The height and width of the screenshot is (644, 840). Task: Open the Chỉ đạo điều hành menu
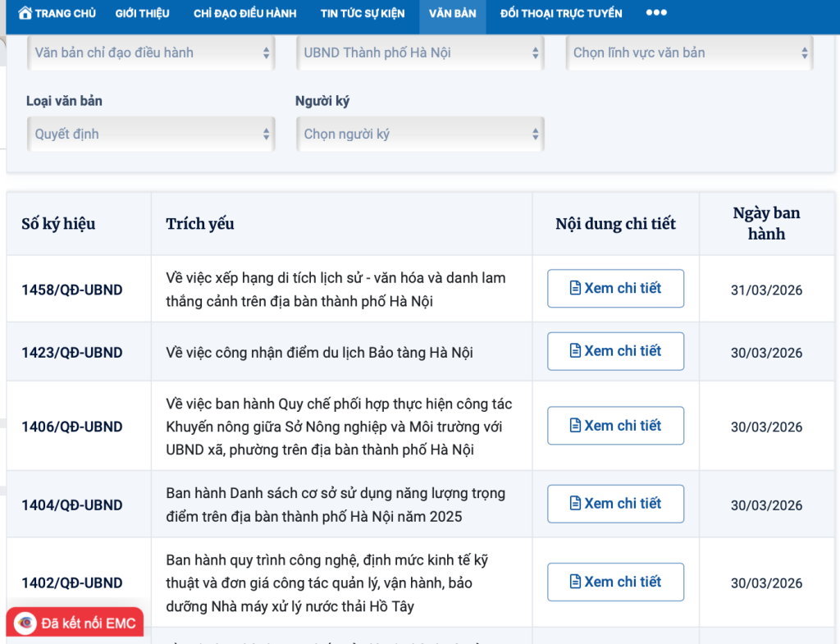[244, 13]
